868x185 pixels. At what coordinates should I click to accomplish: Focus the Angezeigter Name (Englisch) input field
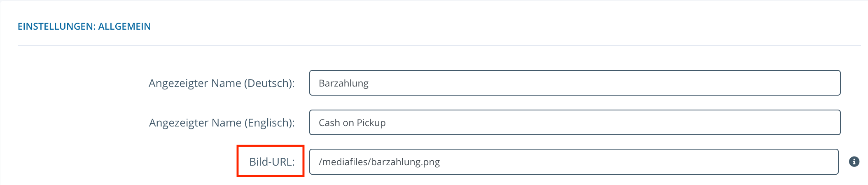pos(575,122)
